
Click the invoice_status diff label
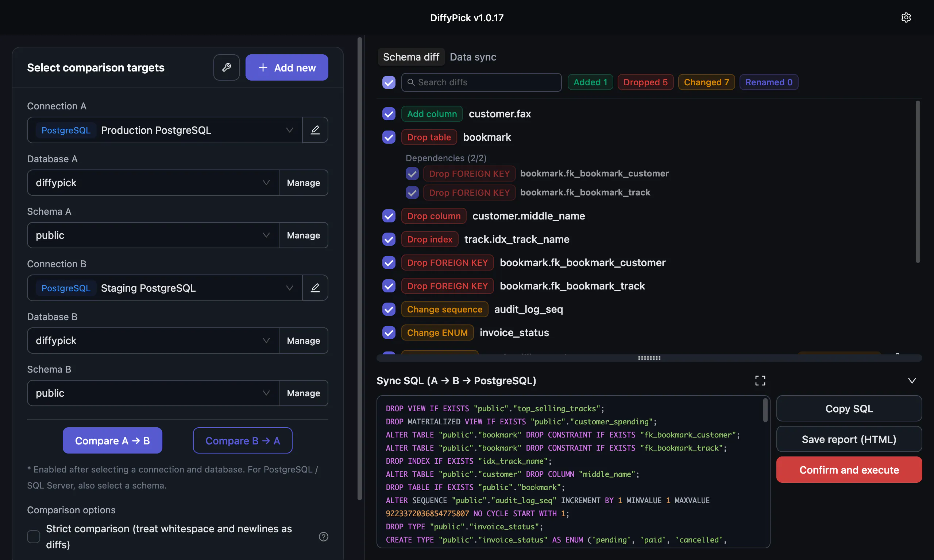[x=514, y=333]
